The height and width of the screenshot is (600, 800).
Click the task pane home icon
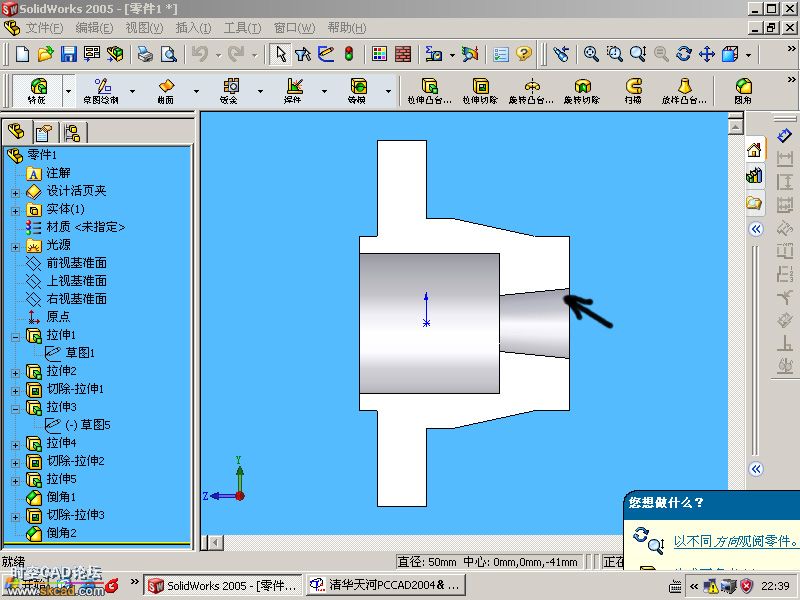point(755,150)
